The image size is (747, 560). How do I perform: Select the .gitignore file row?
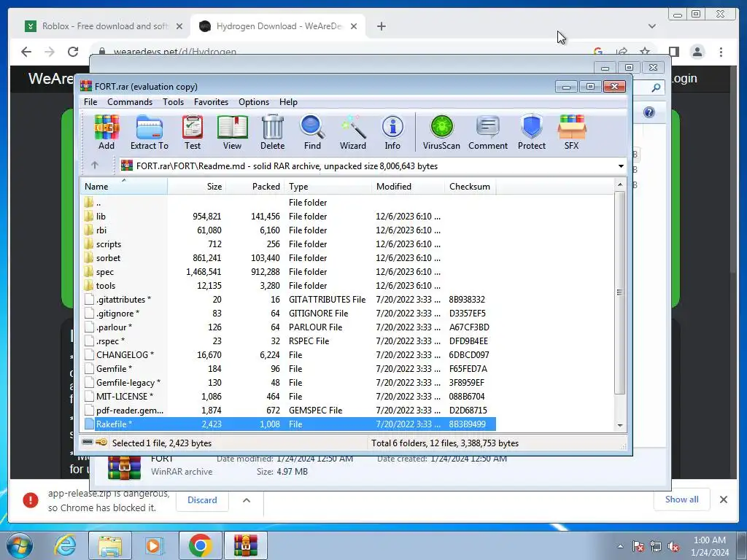click(287, 314)
